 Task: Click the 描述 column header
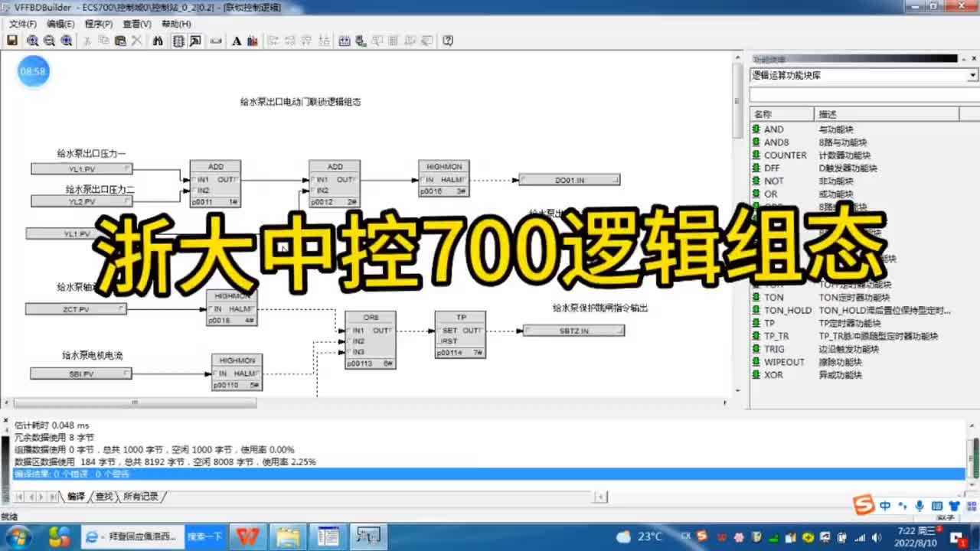(887, 114)
